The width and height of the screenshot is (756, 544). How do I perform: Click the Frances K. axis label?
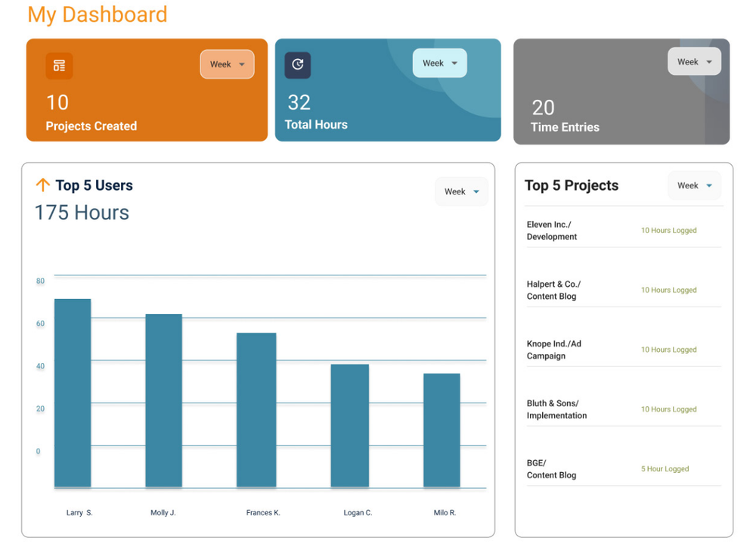tap(263, 513)
